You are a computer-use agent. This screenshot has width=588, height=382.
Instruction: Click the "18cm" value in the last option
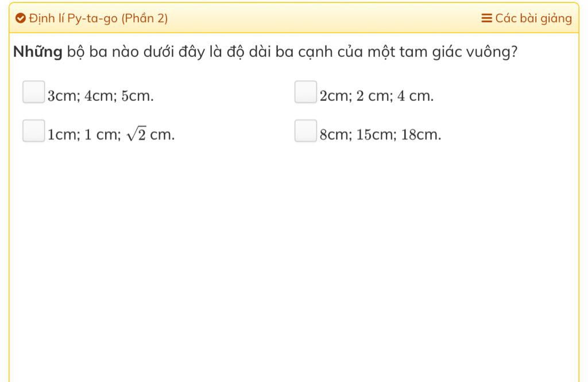(421, 135)
